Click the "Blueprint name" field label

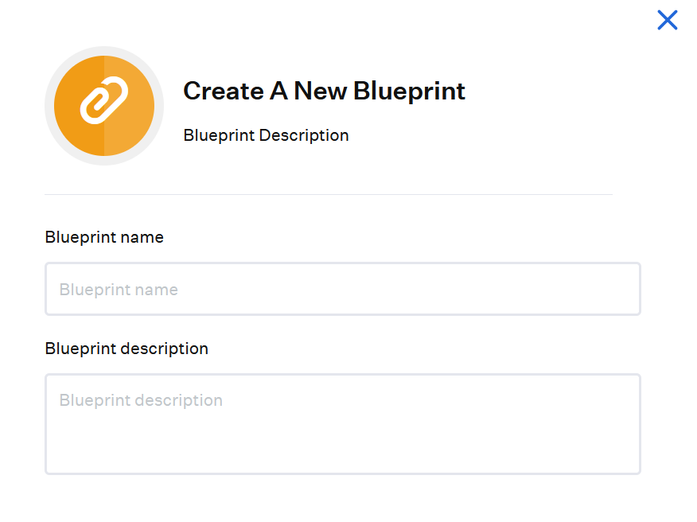(x=104, y=237)
